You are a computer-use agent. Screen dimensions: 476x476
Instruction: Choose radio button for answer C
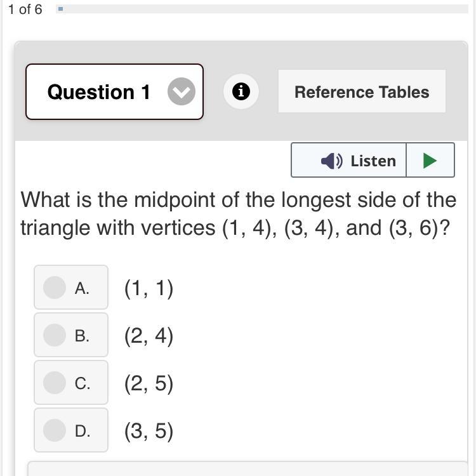tap(55, 383)
